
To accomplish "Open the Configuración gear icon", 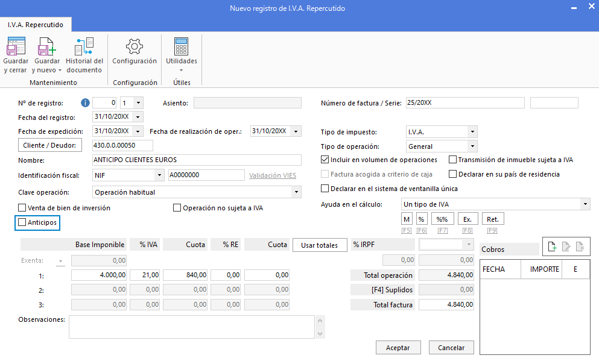I will coord(135,46).
